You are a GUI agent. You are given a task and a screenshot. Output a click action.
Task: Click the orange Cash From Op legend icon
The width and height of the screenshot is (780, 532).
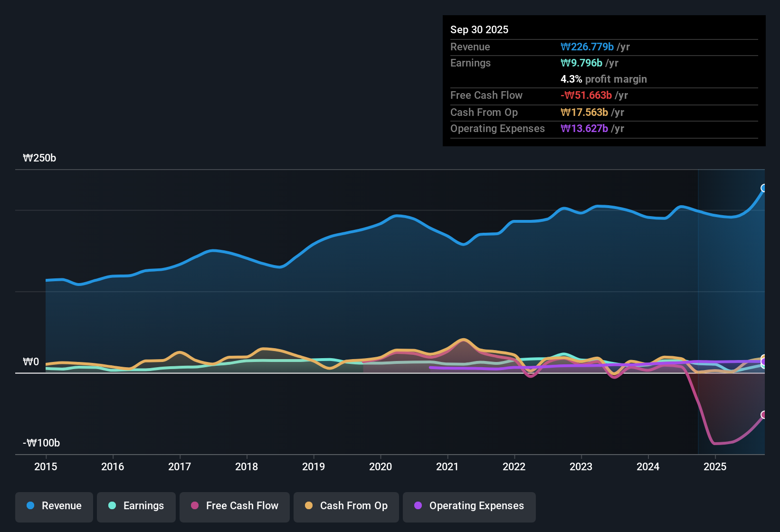tap(309, 506)
